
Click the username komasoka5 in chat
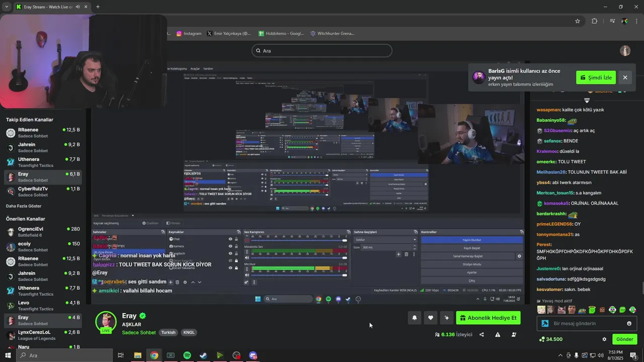point(556,203)
